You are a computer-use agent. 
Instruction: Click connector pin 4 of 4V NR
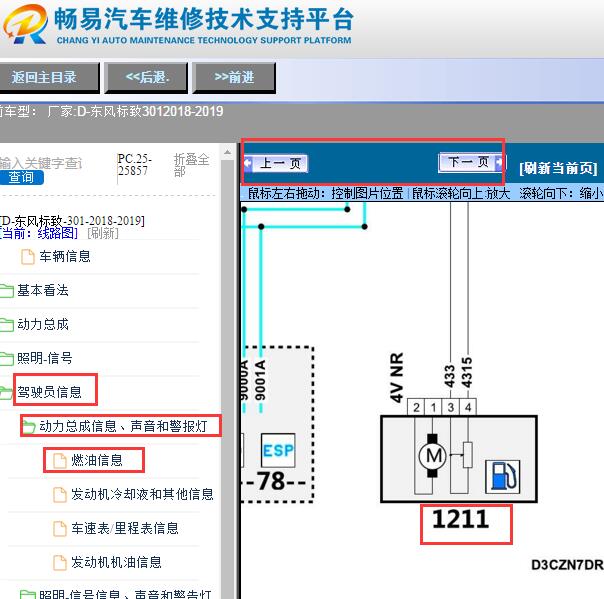468,407
